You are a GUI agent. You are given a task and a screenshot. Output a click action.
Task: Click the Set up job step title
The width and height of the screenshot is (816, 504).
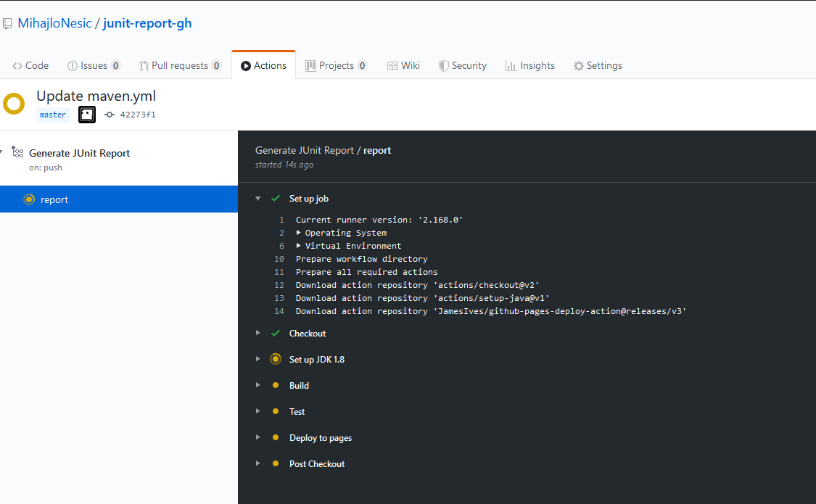click(308, 199)
